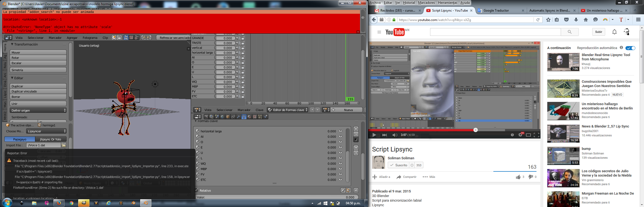The image size is (644, 207).
Task: Adjust TRISTE value slider
Action: point(225,43)
